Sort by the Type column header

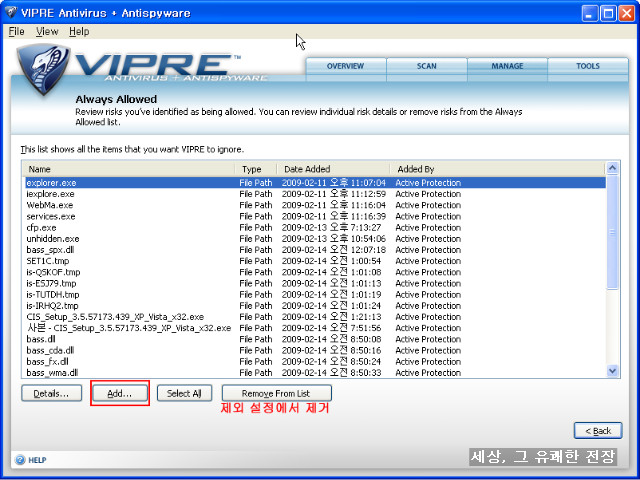pos(256,169)
